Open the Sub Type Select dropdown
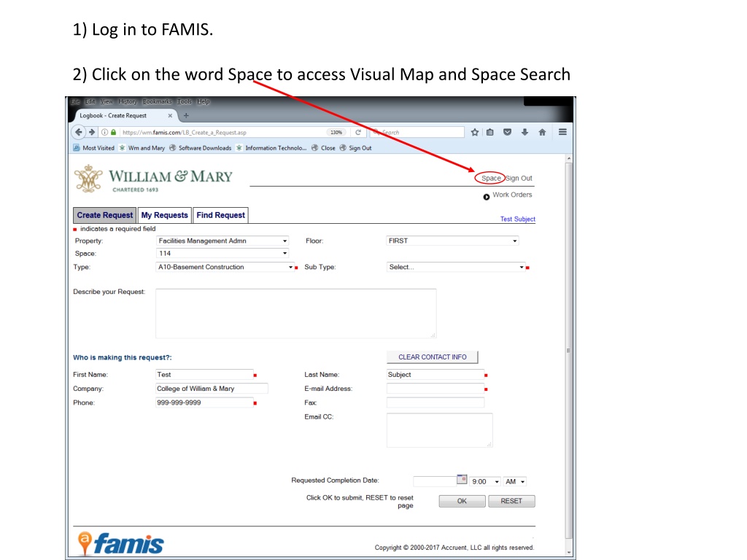747x560 pixels. tap(455, 267)
